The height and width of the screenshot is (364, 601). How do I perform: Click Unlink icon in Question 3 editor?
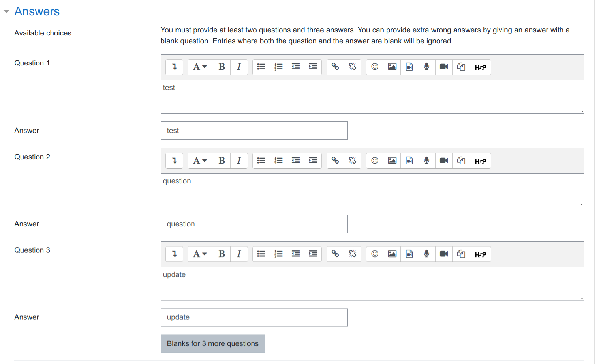[x=353, y=254]
